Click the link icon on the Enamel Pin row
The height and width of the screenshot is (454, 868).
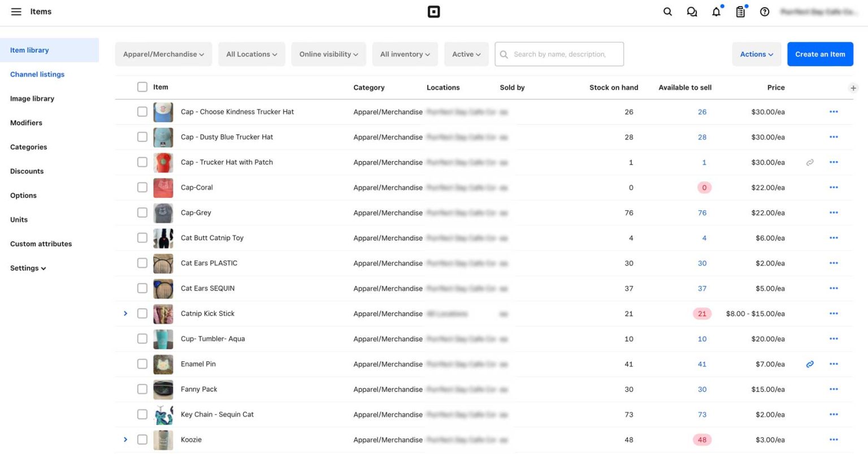click(810, 364)
